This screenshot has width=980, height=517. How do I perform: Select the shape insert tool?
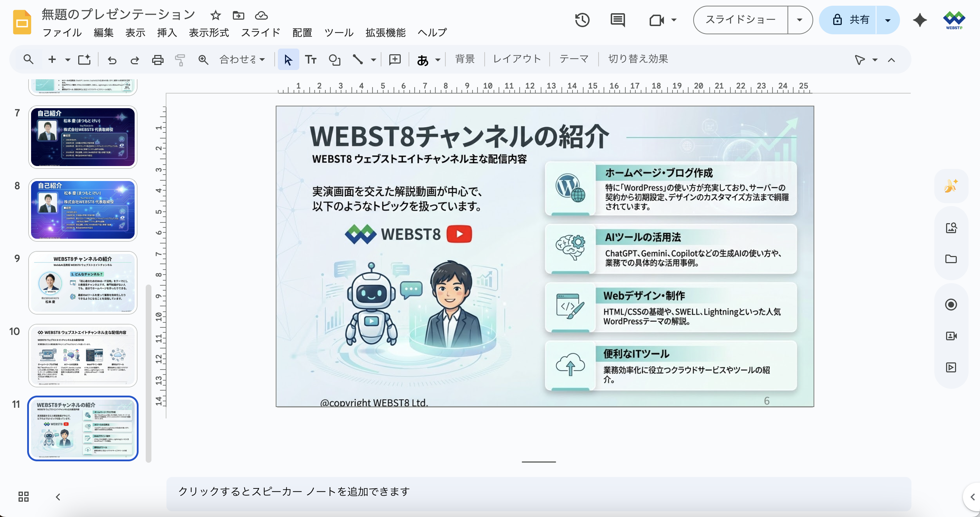[334, 60]
